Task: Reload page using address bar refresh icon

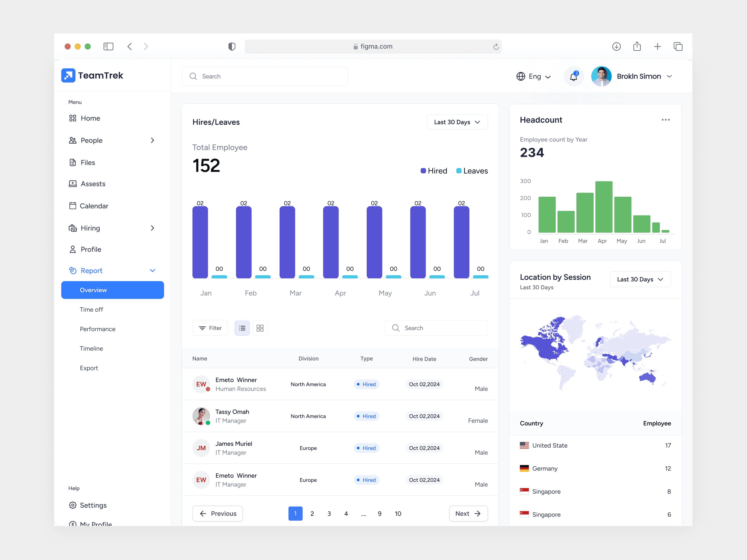Action: click(x=496, y=47)
